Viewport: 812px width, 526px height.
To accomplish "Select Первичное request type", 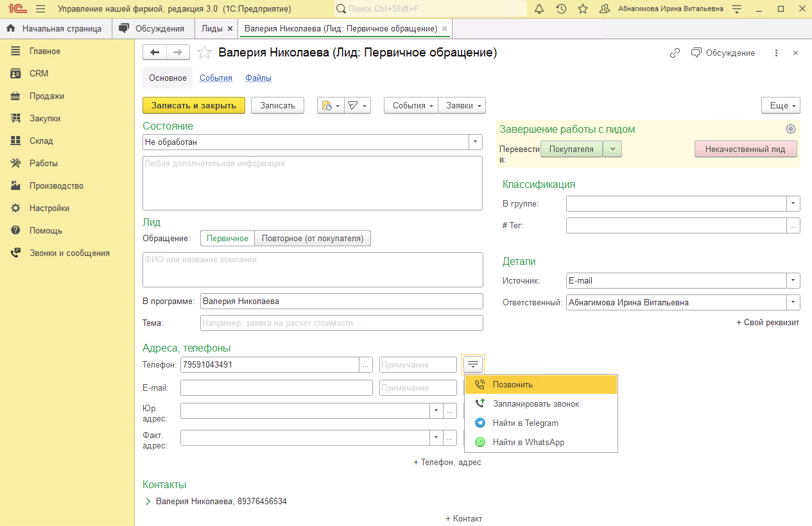I will [227, 239].
